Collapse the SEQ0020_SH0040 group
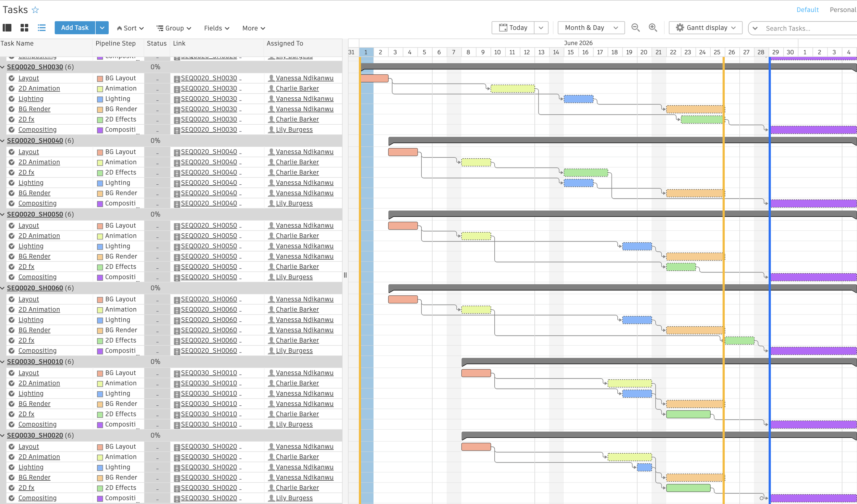Image resolution: width=857 pixels, height=504 pixels. [3, 140]
